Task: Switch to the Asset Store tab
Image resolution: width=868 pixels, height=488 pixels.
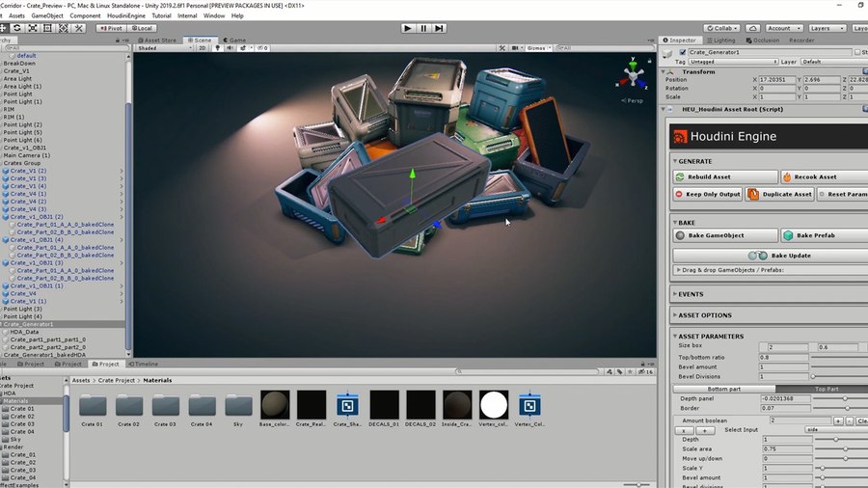Action: point(158,41)
